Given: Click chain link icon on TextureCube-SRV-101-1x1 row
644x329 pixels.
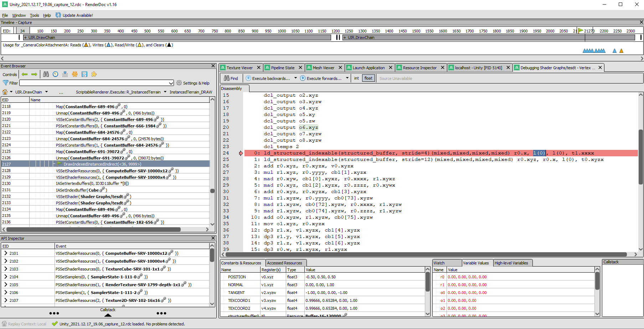Looking at the screenshot, I should [163, 268].
